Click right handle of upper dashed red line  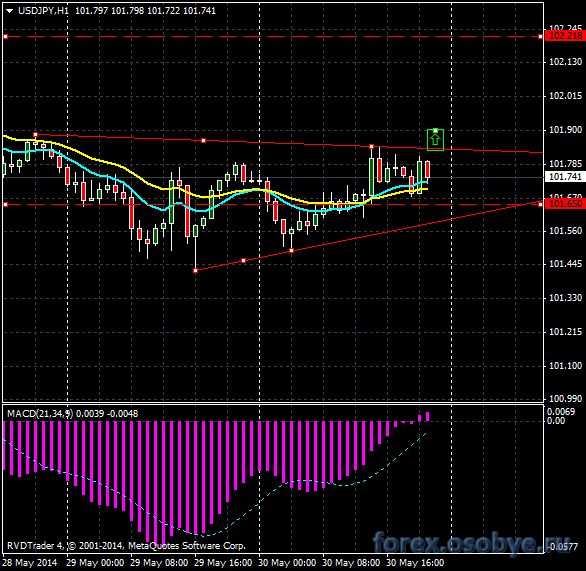coord(540,37)
